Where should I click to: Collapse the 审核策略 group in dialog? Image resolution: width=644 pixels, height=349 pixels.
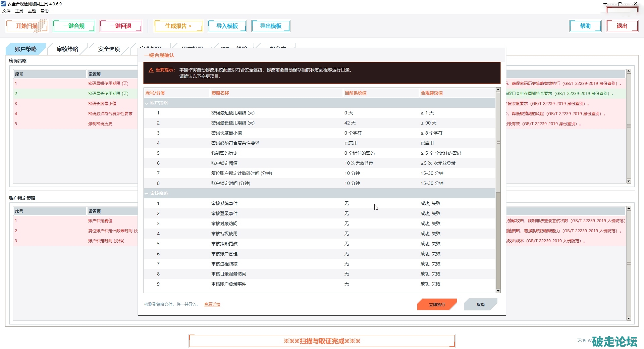147,194
